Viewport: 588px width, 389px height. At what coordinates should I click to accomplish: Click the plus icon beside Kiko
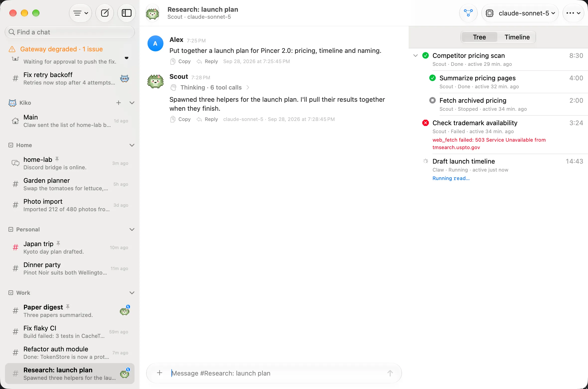tap(119, 103)
